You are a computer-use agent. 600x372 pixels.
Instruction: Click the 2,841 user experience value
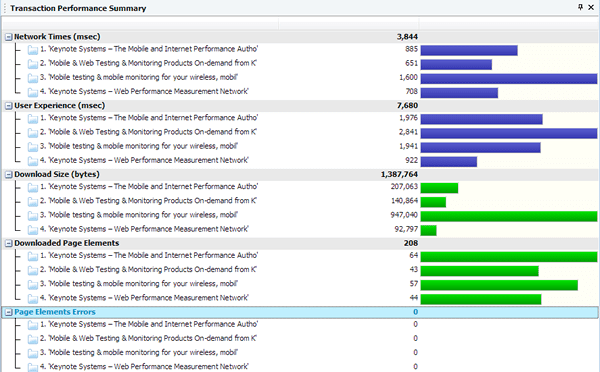[408, 132]
